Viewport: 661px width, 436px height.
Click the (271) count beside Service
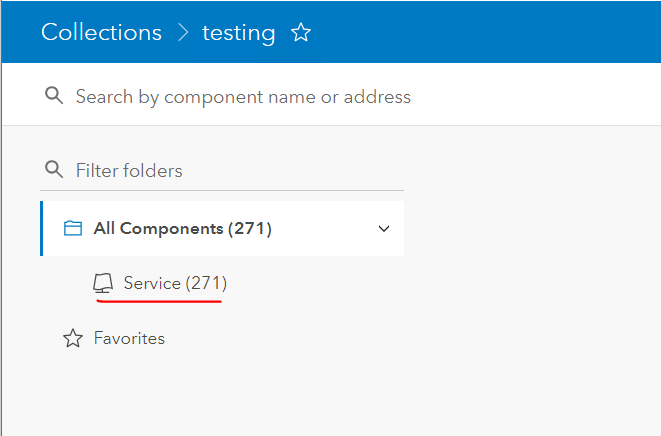click(x=206, y=284)
